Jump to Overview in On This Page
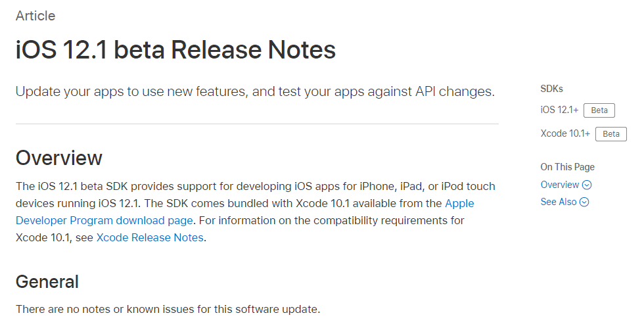Viewport: 644px width, 330px height. point(560,185)
